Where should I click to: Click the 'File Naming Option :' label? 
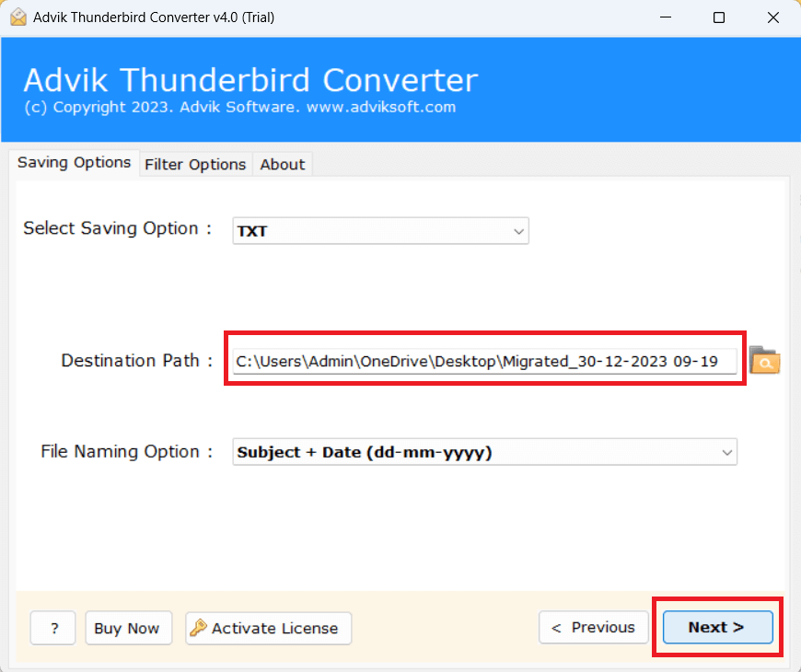[x=127, y=451]
